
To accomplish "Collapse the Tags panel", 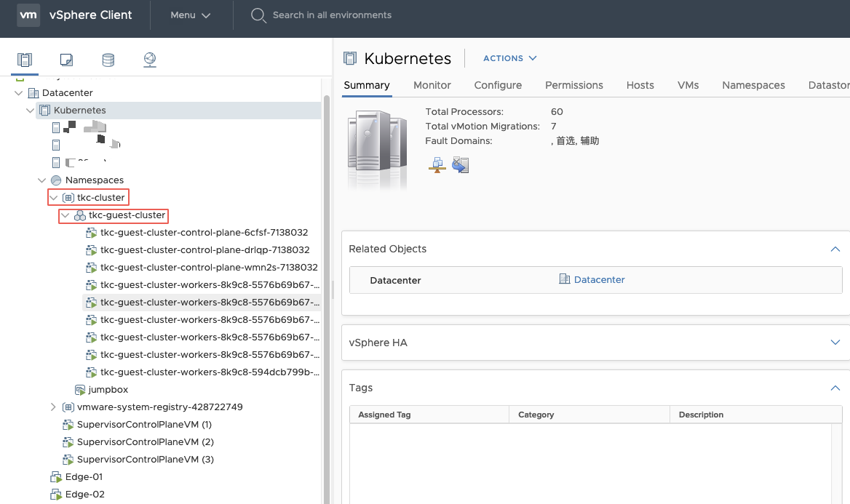I will [835, 388].
